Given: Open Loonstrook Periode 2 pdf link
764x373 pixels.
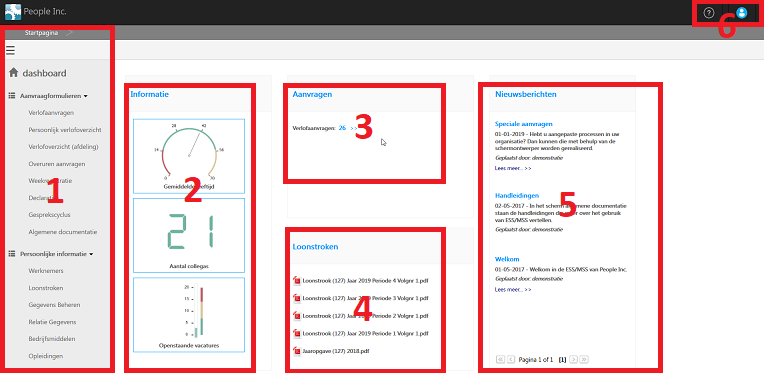Looking at the screenshot, I should pyautogui.click(x=365, y=316).
